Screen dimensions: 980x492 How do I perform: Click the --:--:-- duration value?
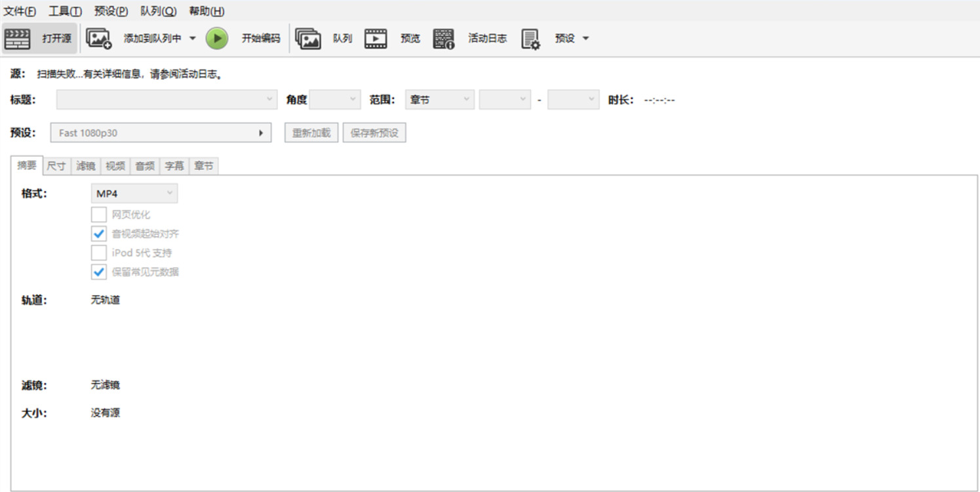click(659, 100)
